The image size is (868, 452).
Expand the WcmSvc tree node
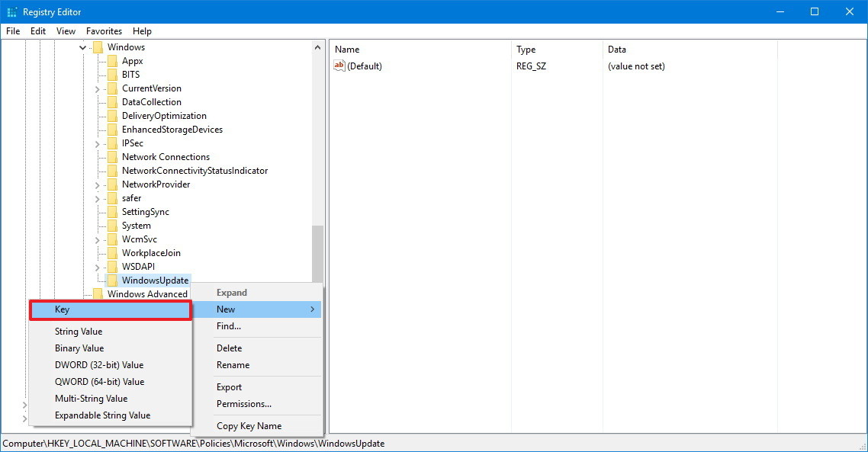click(98, 240)
